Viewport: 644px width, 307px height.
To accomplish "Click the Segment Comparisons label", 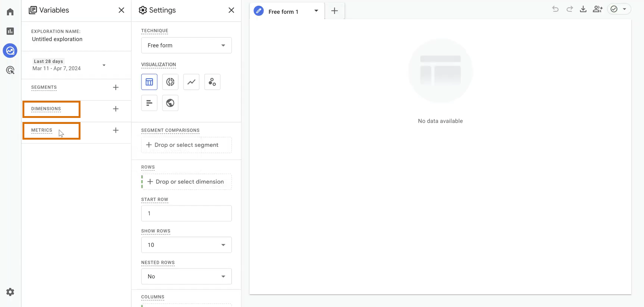I will point(170,130).
